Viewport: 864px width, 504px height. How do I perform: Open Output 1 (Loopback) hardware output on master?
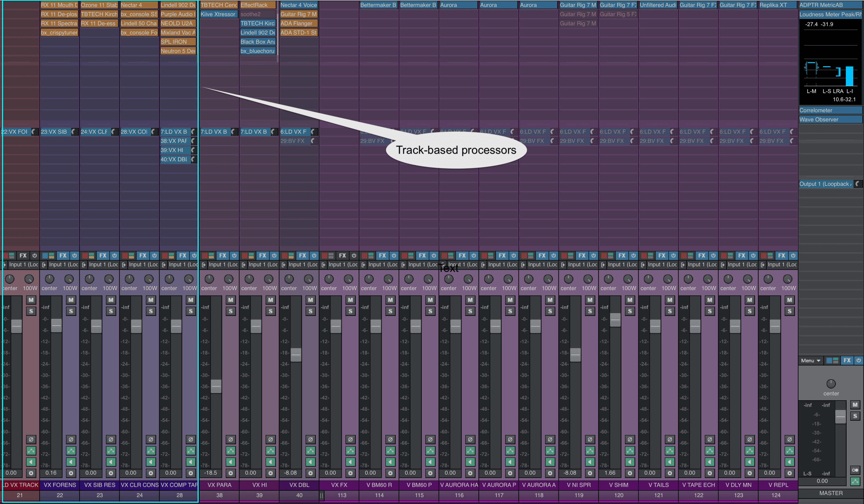pos(825,184)
